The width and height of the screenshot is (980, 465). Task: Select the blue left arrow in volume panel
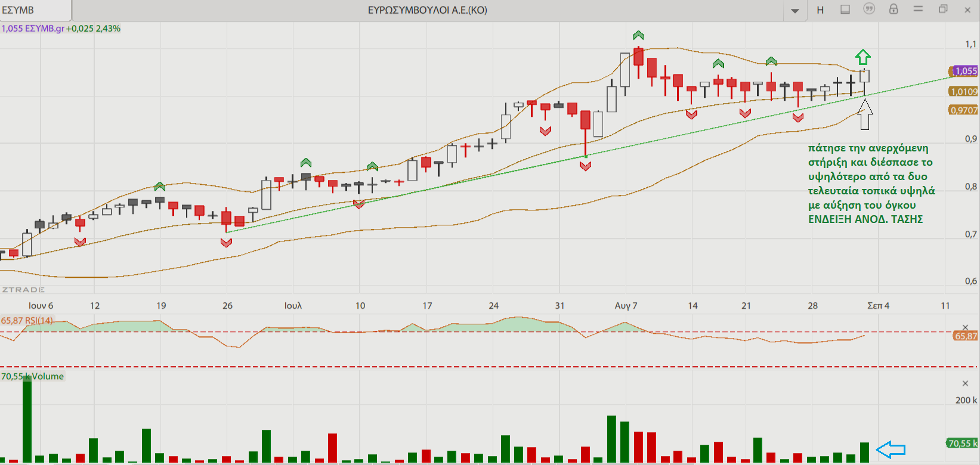(891, 449)
